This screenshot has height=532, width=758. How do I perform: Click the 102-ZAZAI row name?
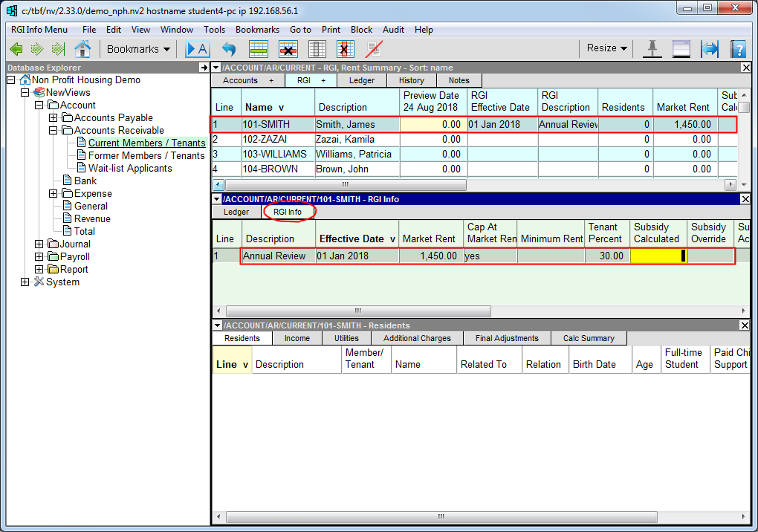coord(265,139)
